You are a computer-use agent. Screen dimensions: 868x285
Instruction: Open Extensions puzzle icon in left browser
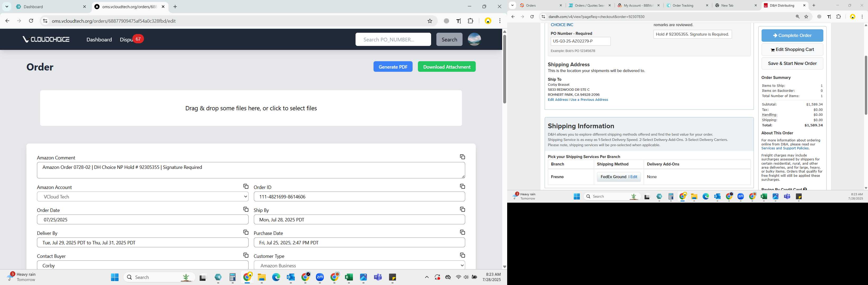(x=470, y=21)
